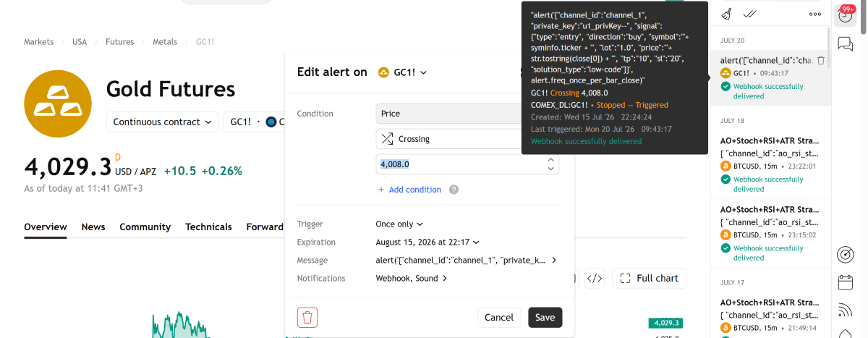Increase price value with up stepper arrow
Screen dimensions: 868x338
pyautogui.click(x=552, y=159)
